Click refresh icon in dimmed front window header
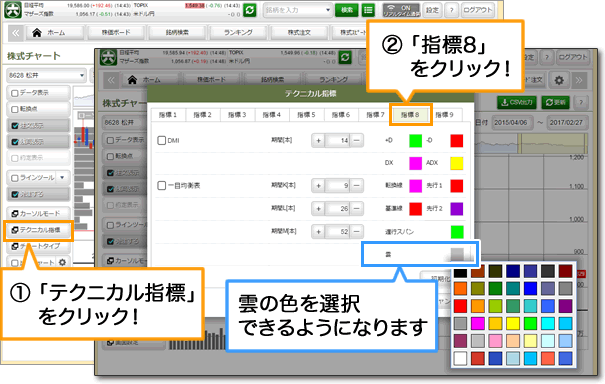 [x=345, y=58]
